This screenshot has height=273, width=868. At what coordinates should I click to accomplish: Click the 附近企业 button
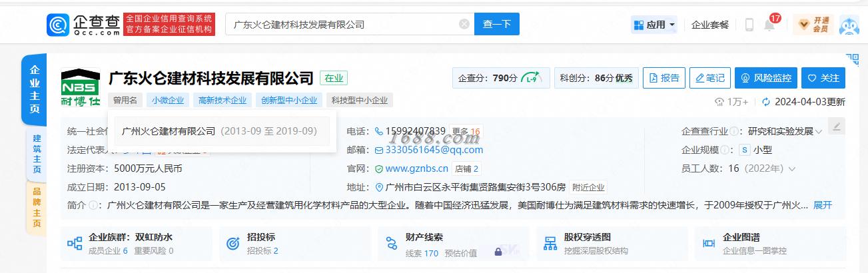click(x=588, y=187)
